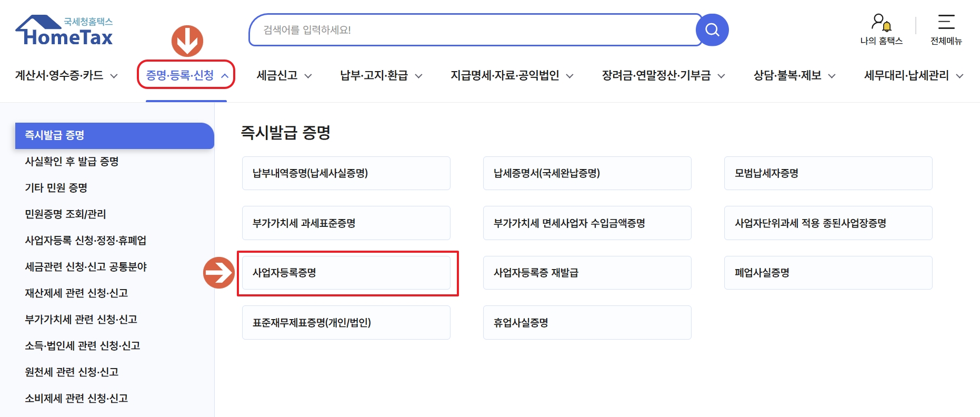Select 원천세 관련 신청·신고 sidebar item
Screen dimensions: 980x417
pos(72,372)
